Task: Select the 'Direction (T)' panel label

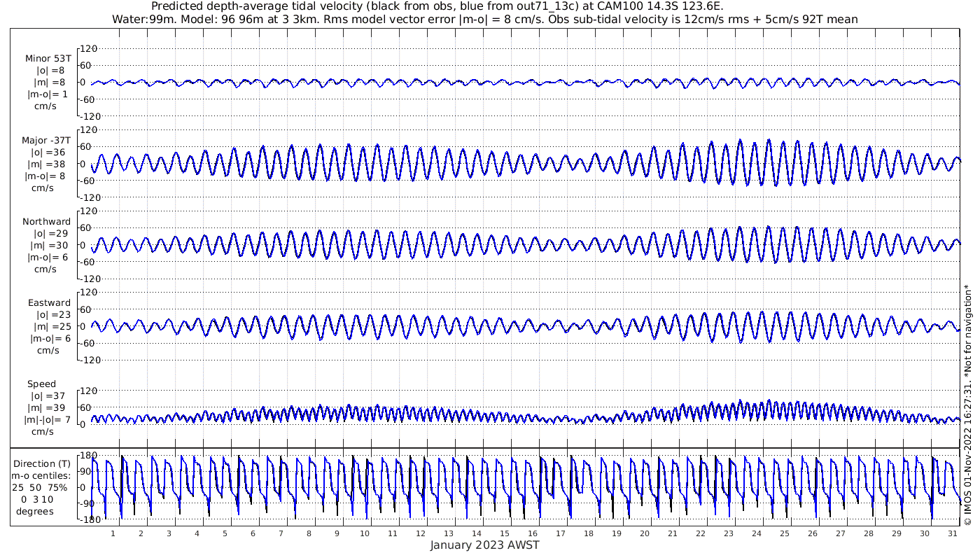Action: (x=42, y=464)
